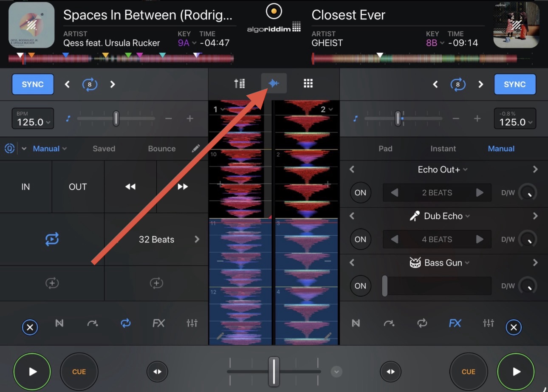The image size is (548, 392).
Task: Click the right deck Neural Mix icon
Action: 356,323
